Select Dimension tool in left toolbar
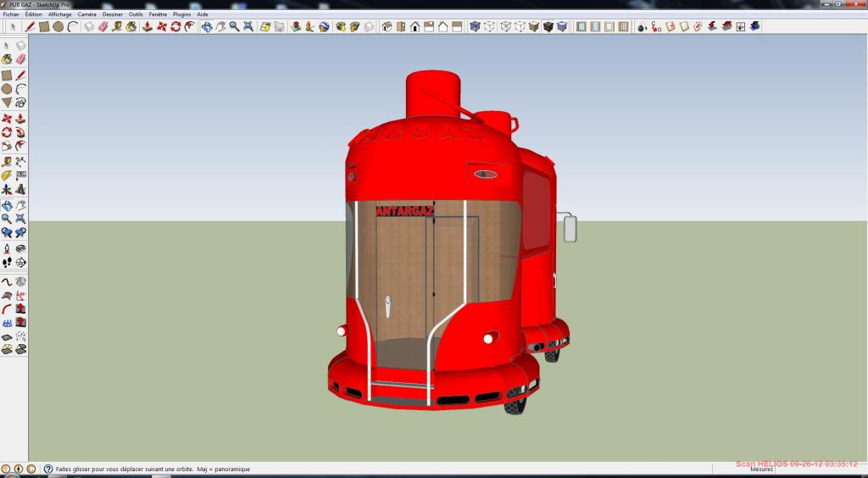This screenshot has height=478, width=868. pyautogui.click(x=20, y=162)
